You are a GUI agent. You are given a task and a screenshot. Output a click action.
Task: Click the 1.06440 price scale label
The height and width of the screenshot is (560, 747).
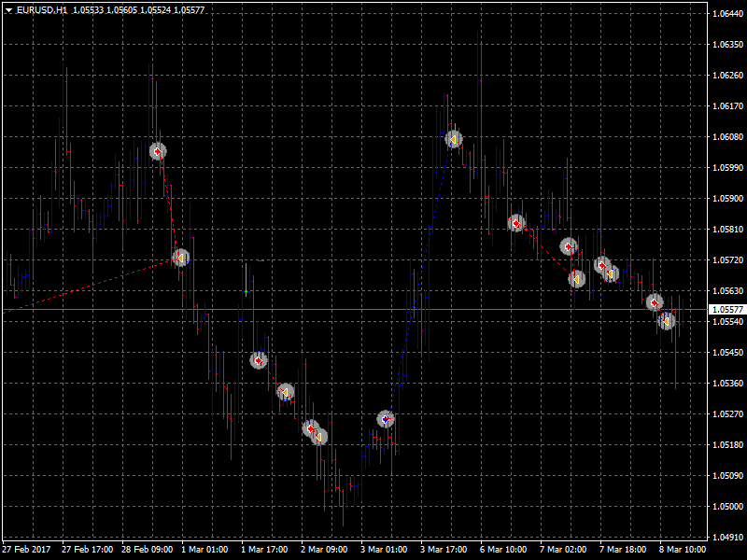point(727,13)
